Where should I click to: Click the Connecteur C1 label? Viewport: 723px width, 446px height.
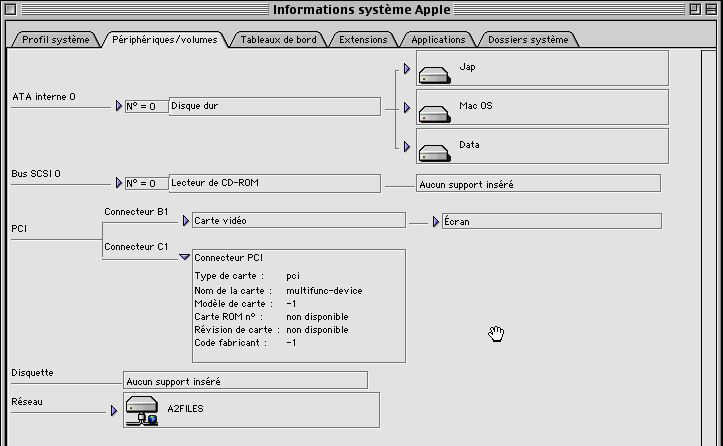136,247
